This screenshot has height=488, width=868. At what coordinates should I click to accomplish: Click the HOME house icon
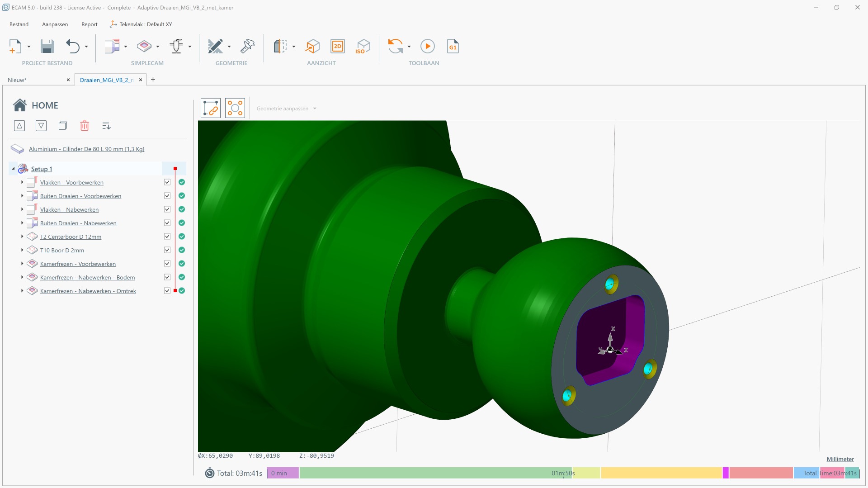(x=20, y=105)
